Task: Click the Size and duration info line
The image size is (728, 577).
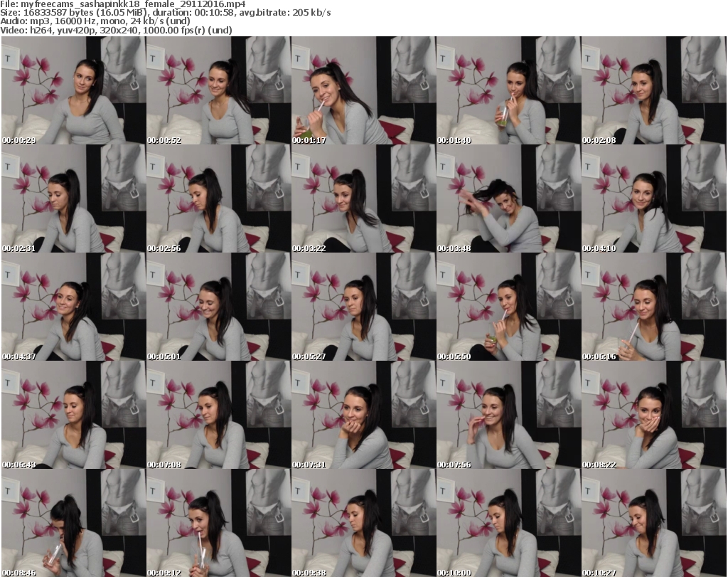Action: (x=166, y=13)
